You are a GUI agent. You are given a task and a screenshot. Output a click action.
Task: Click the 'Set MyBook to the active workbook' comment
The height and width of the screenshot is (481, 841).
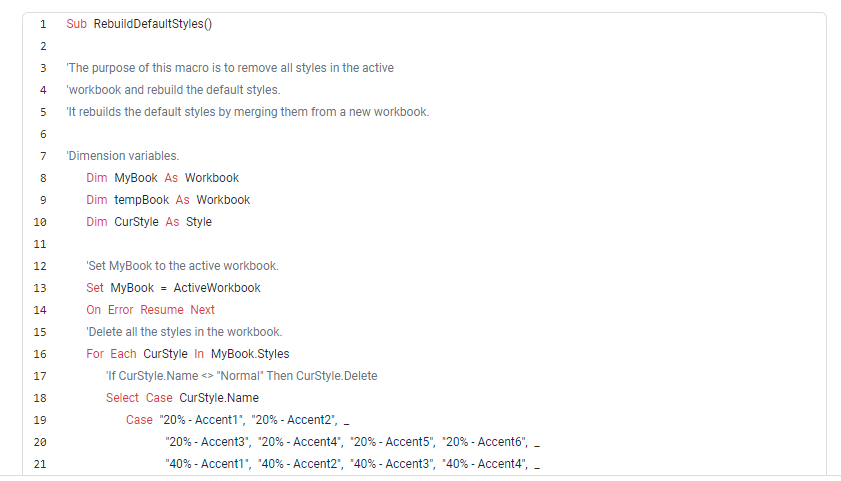pyautogui.click(x=182, y=266)
